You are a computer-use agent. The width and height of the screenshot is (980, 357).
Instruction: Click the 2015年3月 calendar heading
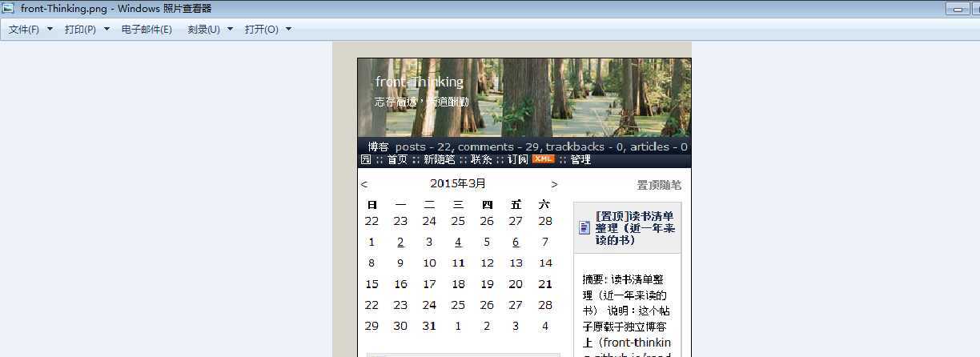click(458, 183)
